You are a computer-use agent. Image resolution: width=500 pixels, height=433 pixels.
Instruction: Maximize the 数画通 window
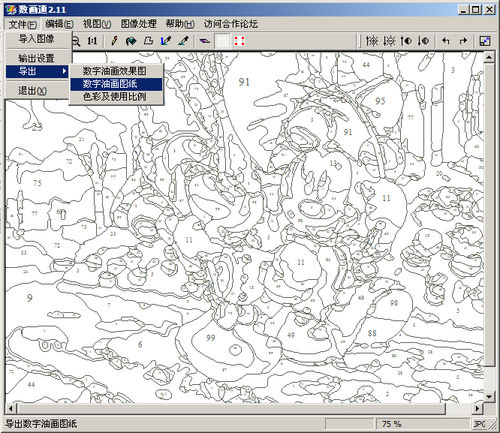[476, 10]
